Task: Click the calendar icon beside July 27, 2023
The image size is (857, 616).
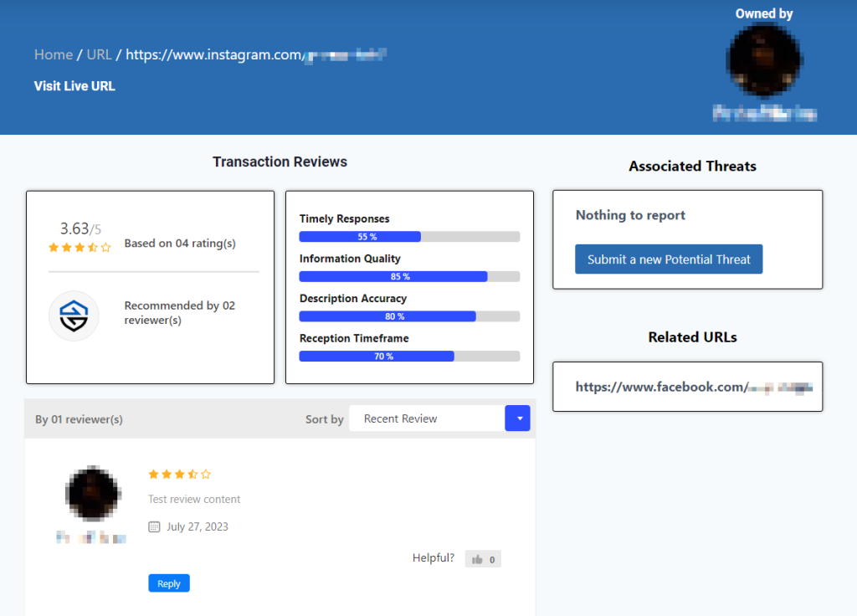Action: [x=154, y=527]
